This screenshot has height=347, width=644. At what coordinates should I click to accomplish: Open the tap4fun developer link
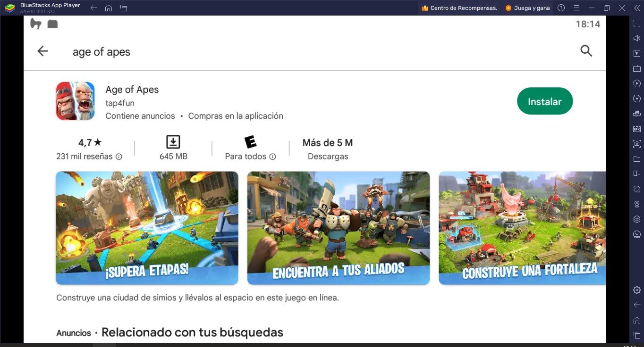(x=120, y=103)
